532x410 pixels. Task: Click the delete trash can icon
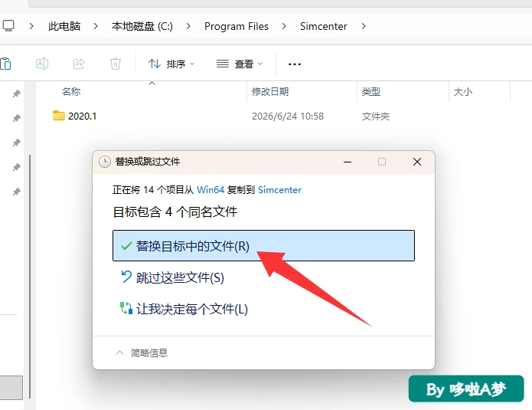pos(116,64)
